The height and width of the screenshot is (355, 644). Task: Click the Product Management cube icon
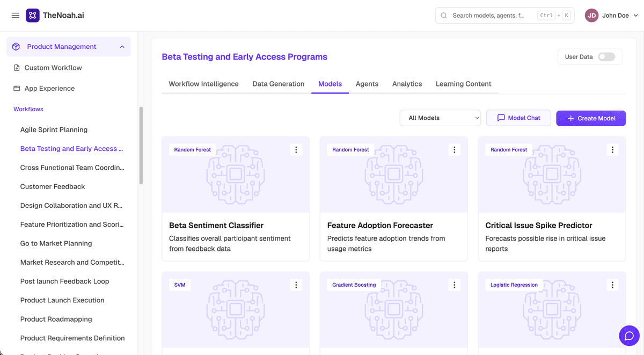[16, 47]
